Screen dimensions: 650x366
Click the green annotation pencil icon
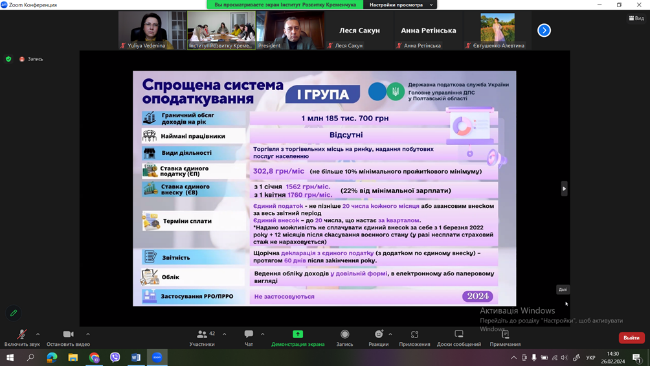(x=13, y=313)
